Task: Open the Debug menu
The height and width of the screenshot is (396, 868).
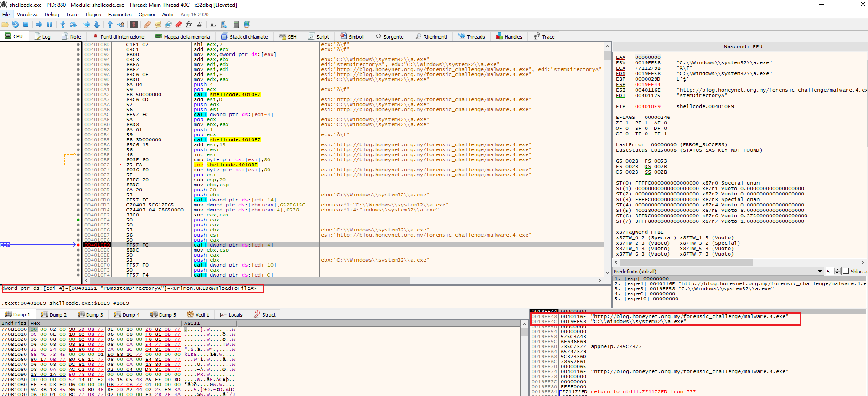Action: [x=52, y=15]
